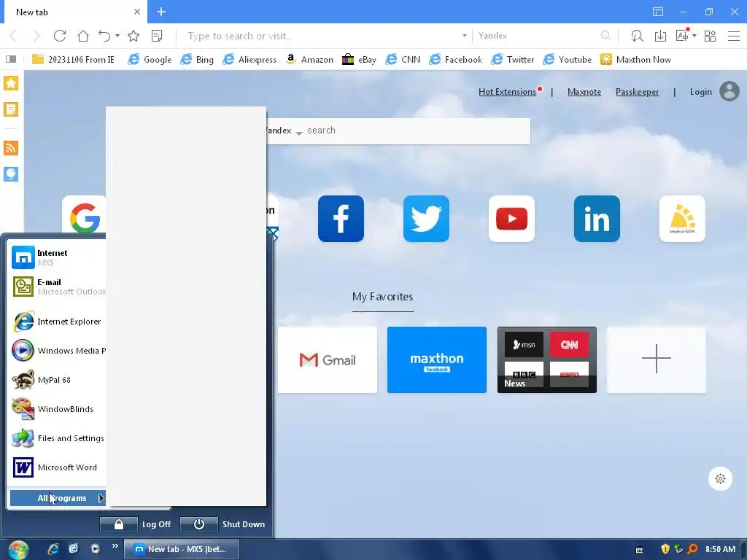Expand the address bar history dropdown
Image resolution: width=747 pixels, height=560 pixels.
pyautogui.click(x=465, y=36)
